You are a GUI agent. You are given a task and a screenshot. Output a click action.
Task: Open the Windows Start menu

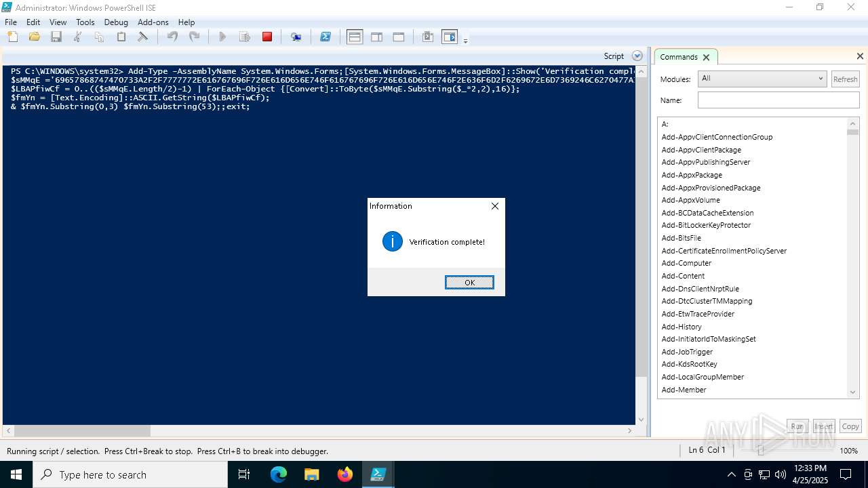tap(16, 474)
